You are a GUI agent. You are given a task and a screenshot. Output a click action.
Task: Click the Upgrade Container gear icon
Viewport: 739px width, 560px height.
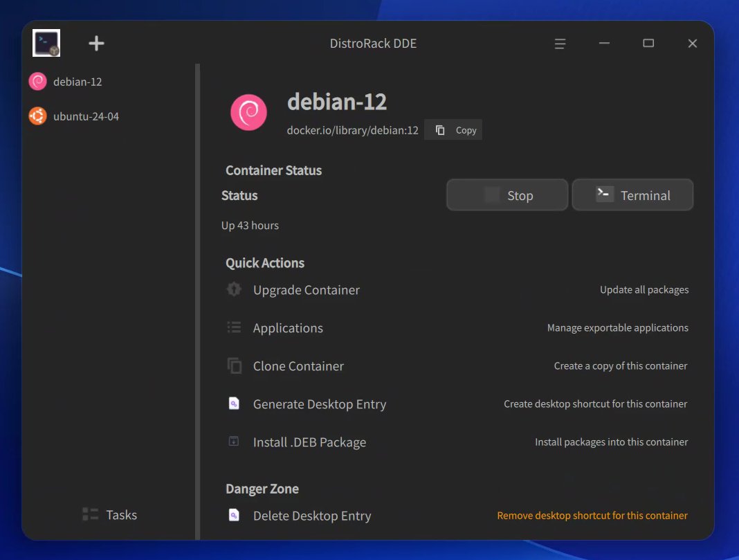coord(234,289)
